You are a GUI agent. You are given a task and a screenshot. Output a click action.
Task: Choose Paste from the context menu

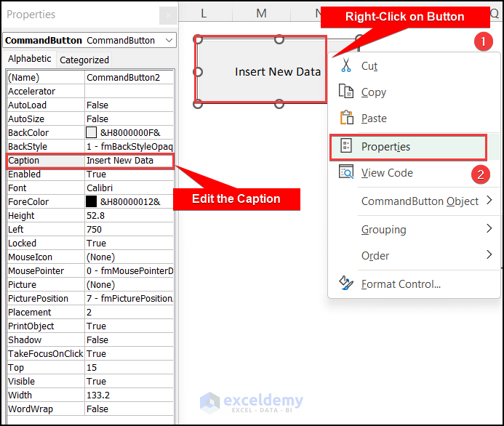[414, 118]
